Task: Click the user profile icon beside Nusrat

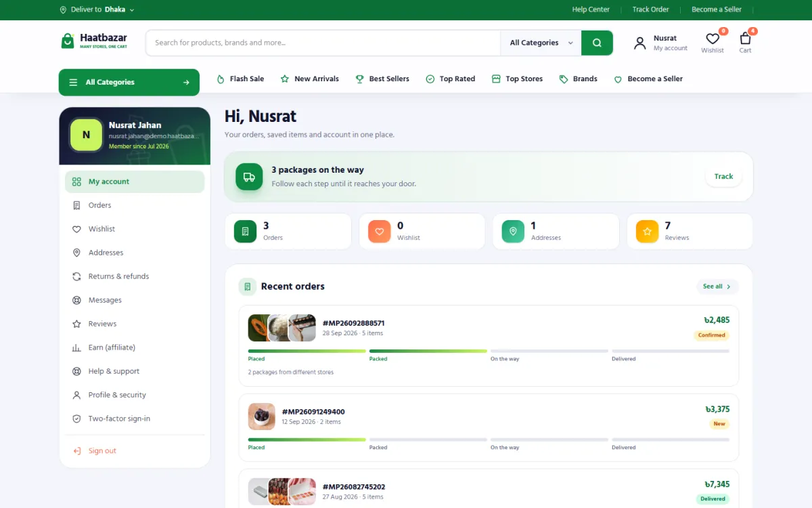Action: coord(639,43)
